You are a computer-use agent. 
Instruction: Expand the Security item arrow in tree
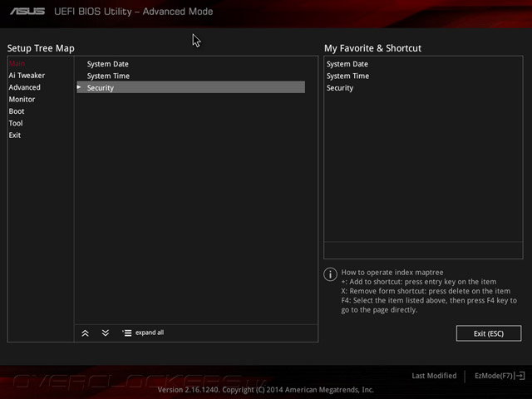coord(79,87)
